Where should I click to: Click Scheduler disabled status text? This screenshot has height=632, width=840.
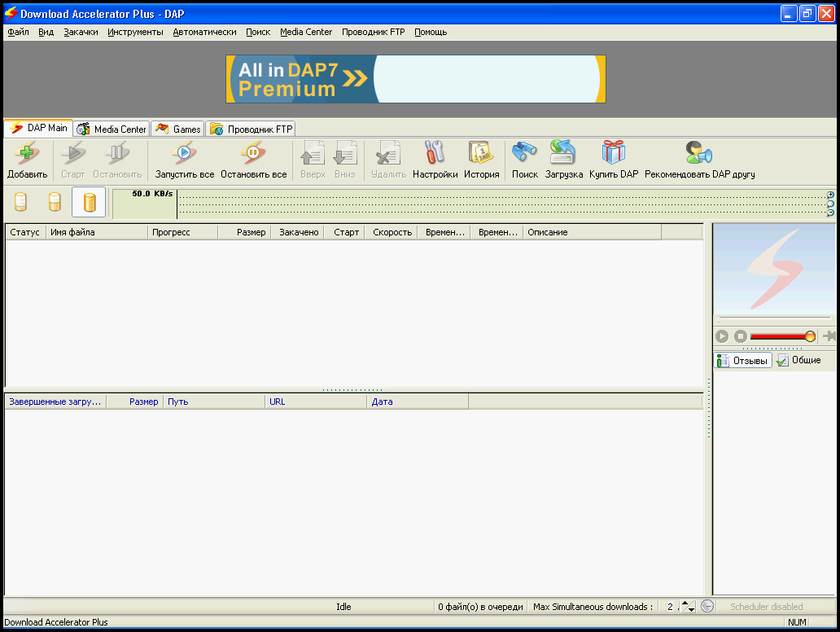click(766, 606)
